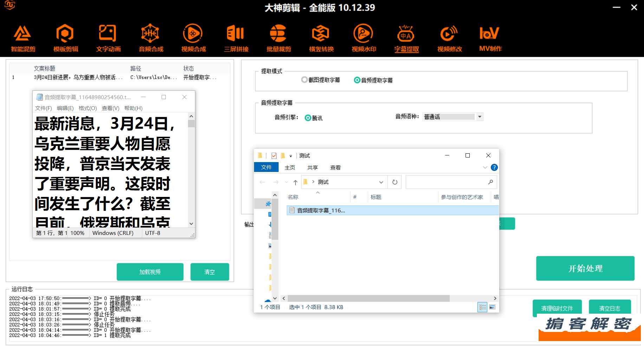Open the 视频合成 tool
This screenshot has width=644, height=346.
pyautogui.click(x=194, y=38)
